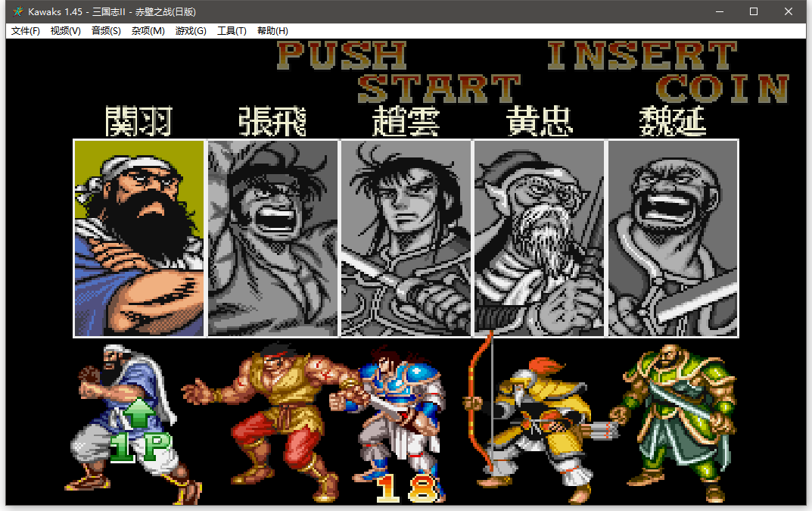
Task: Open the 文件(F) menu
Action: click(25, 31)
